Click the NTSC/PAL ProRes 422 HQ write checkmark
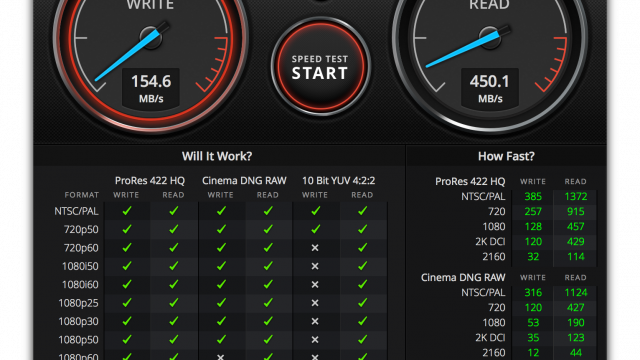The width and height of the screenshot is (640, 360). click(x=127, y=211)
